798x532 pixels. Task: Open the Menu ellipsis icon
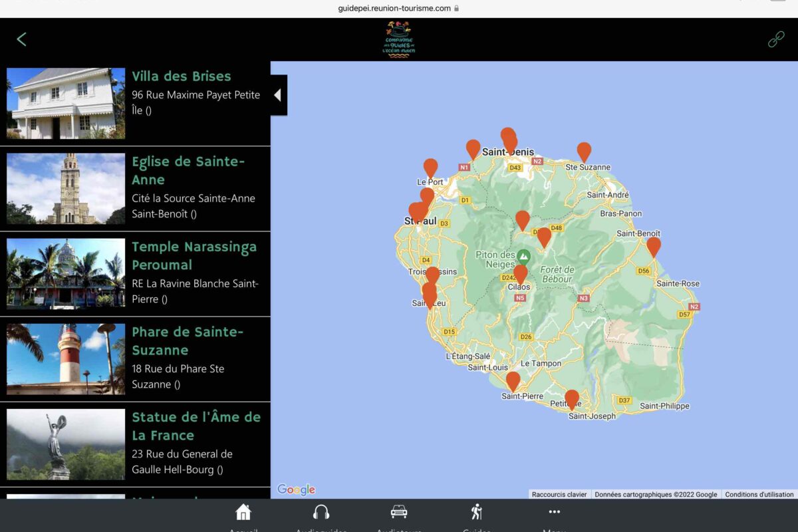pyautogui.click(x=554, y=512)
